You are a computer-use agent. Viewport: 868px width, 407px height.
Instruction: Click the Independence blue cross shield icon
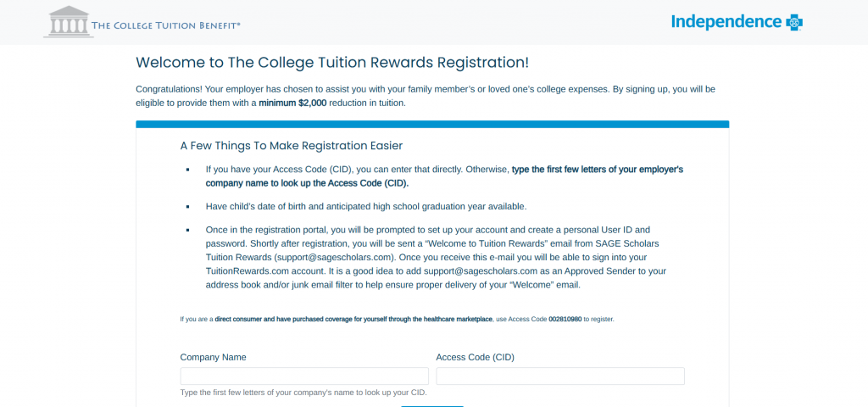click(x=794, y=23)
